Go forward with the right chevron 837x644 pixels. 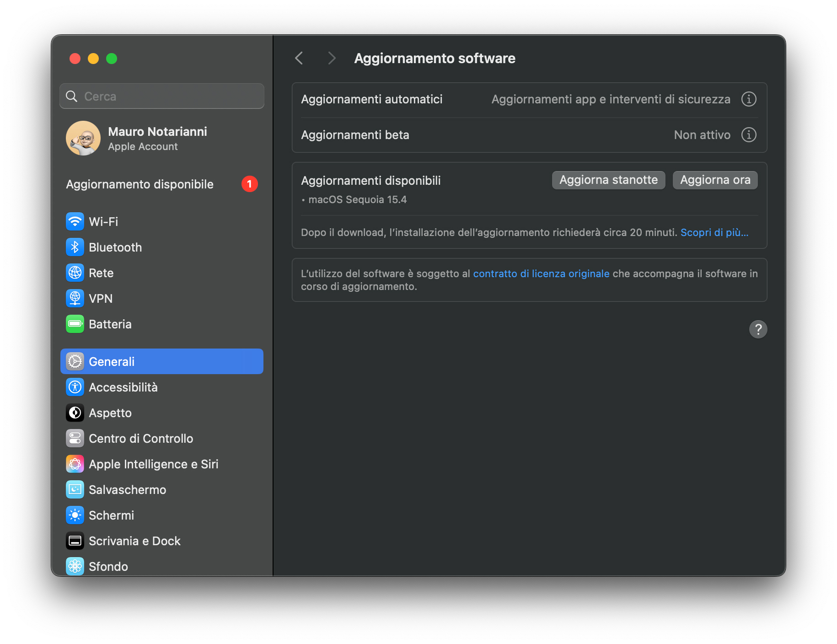332,58
